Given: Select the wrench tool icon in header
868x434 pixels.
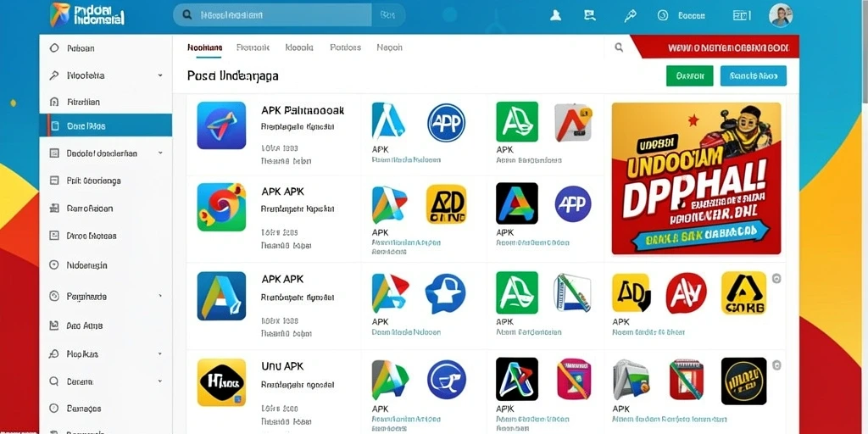Looking at the screenshot, I should 630,15.
